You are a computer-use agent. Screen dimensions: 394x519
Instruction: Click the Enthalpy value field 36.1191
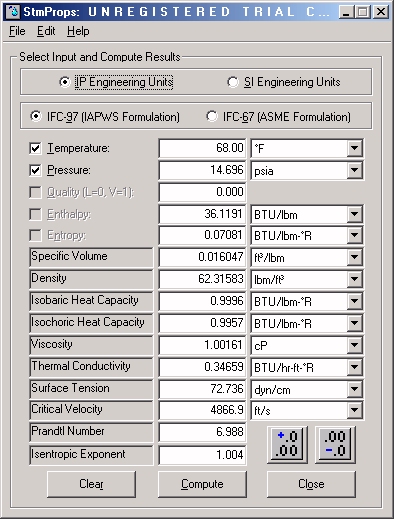tap(202, 214)
